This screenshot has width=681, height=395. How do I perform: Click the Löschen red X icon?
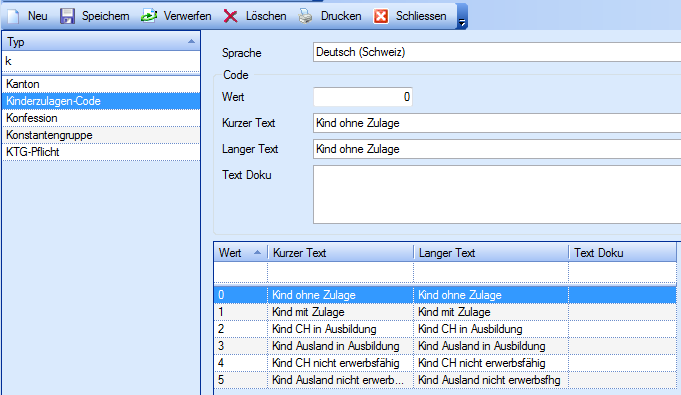click(x=231, y=17)
